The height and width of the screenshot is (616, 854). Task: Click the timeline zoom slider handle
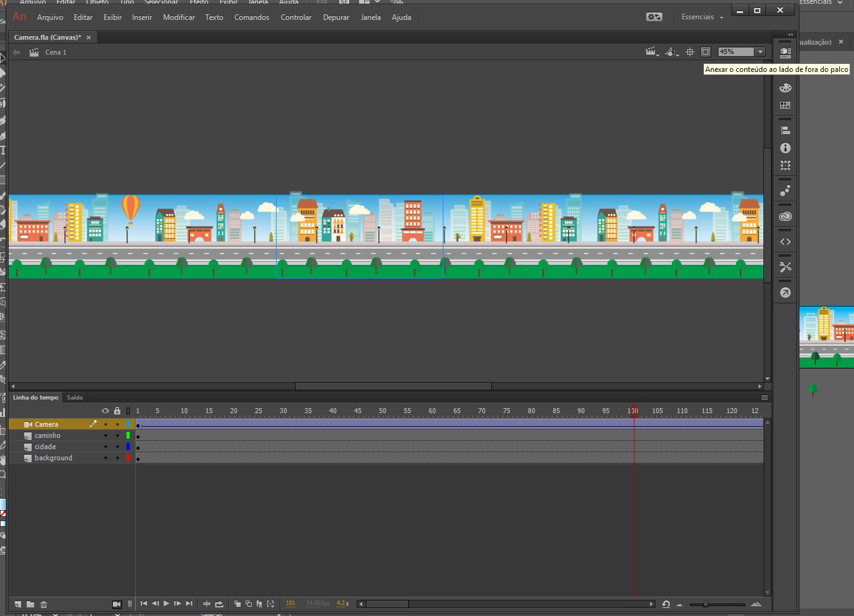pos(705,604)
